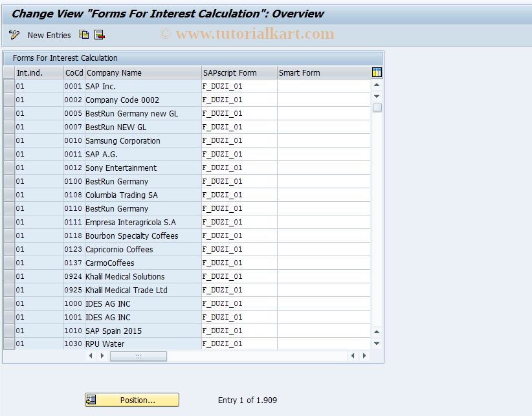Image resolution: width=532 pixels, height=416 pixels.
Task: Click SAPscript Form field for Company Code 0002
Action: click(239, 100)
